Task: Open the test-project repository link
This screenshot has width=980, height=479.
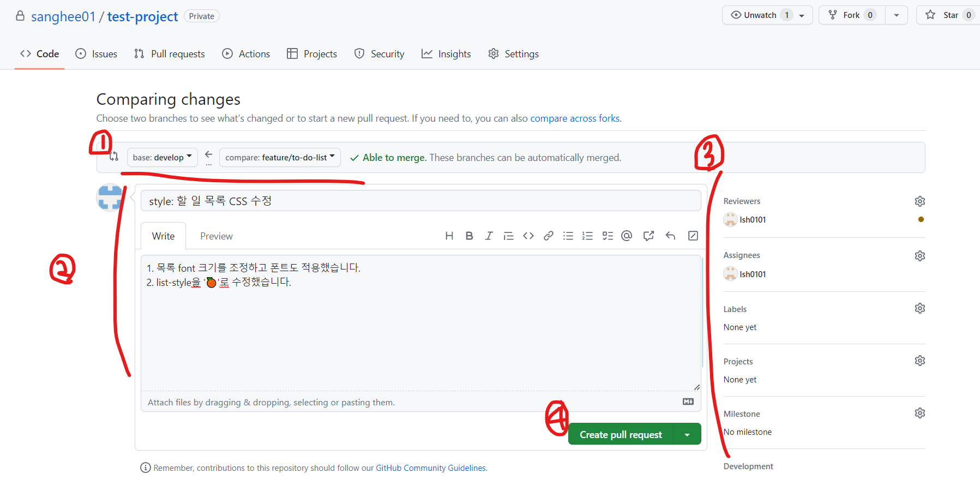Action: (142, 16)
